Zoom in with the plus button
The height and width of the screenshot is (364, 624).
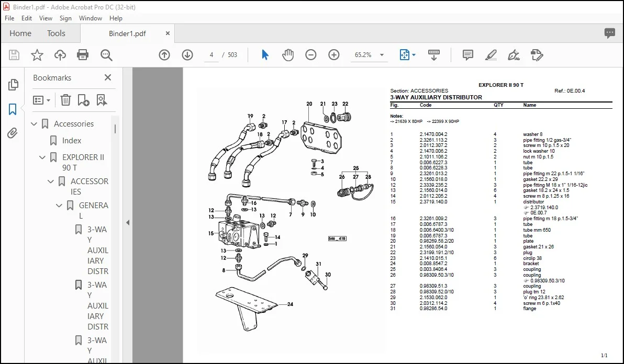click(334, 55)
